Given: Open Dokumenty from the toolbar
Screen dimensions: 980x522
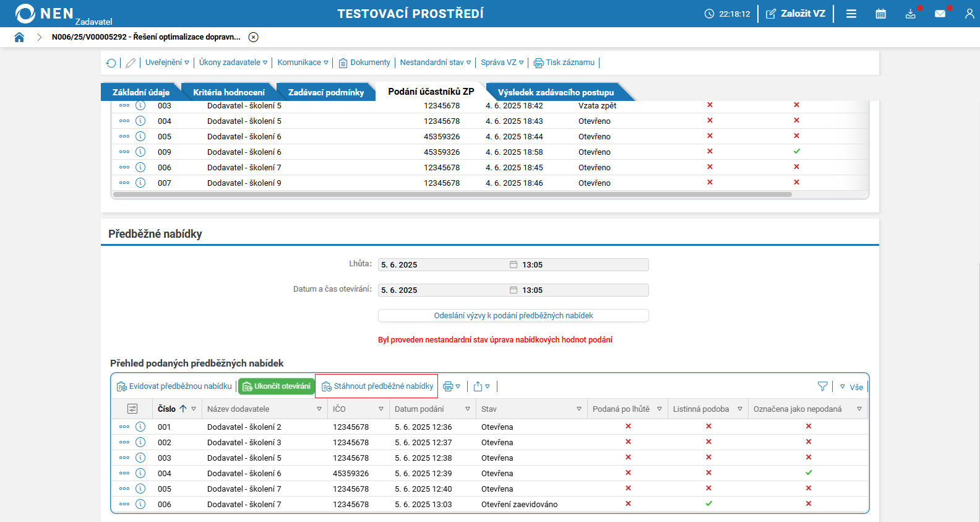Looking at the screenshot, I should coord(364,63).
